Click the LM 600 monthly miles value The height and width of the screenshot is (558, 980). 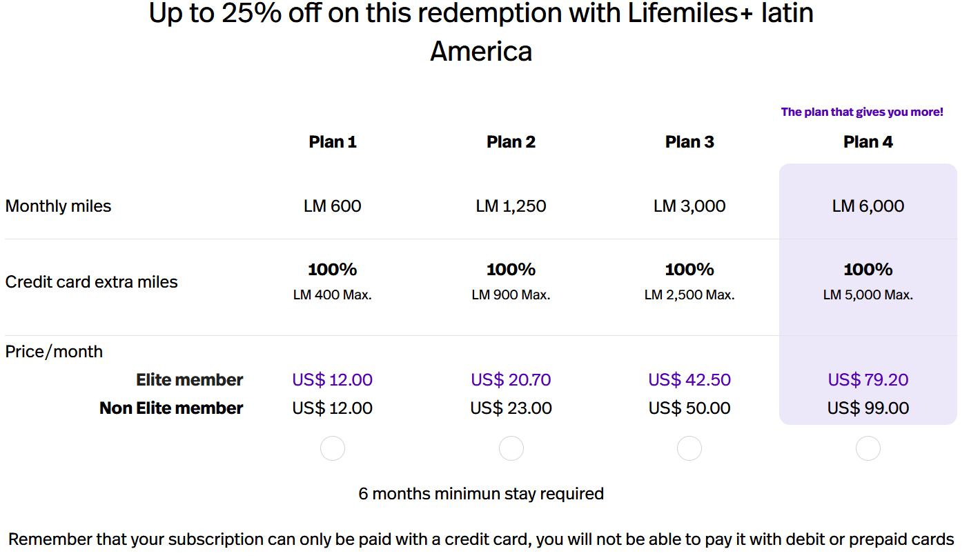tap(333, 206)
